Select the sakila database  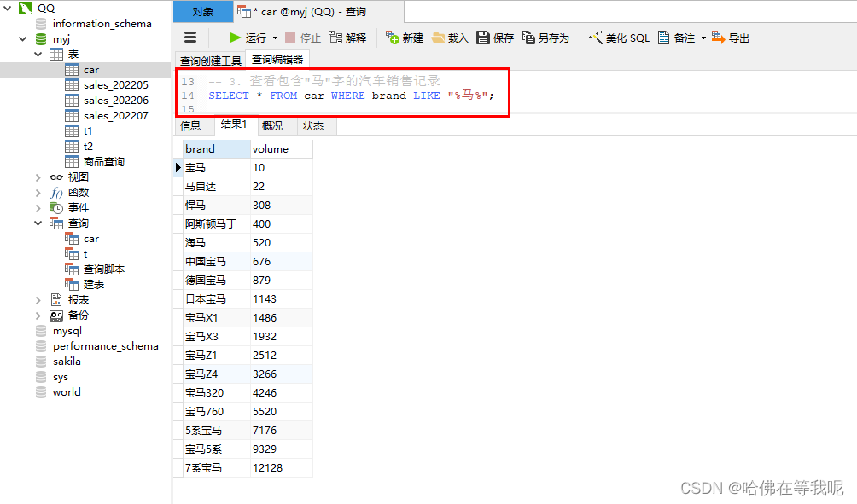(x=67, y=362)
